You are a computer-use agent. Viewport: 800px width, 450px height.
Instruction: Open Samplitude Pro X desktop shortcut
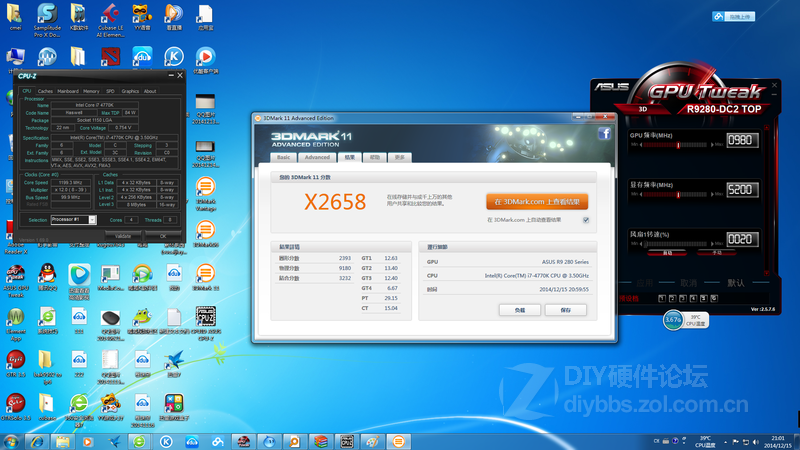click(47, 20)
